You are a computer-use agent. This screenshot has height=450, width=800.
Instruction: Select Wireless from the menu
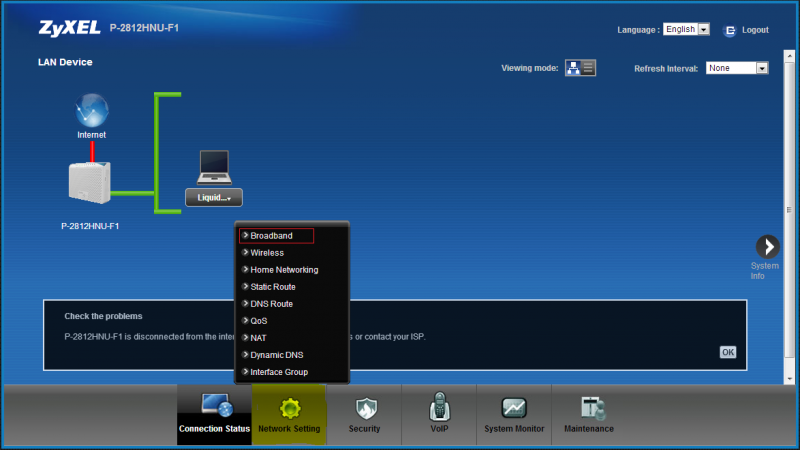pyautogui.click(x=267, y=253)
